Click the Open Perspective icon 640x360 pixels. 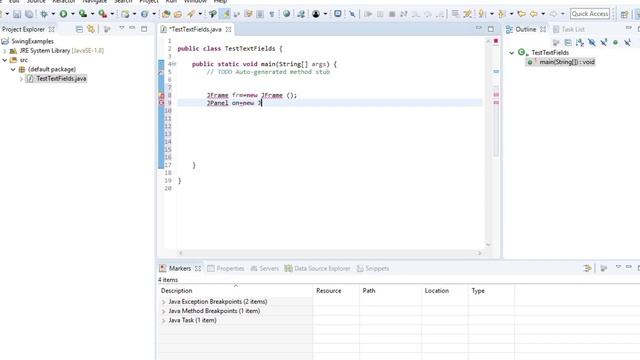pyautogui.click(x=624, y=14)
